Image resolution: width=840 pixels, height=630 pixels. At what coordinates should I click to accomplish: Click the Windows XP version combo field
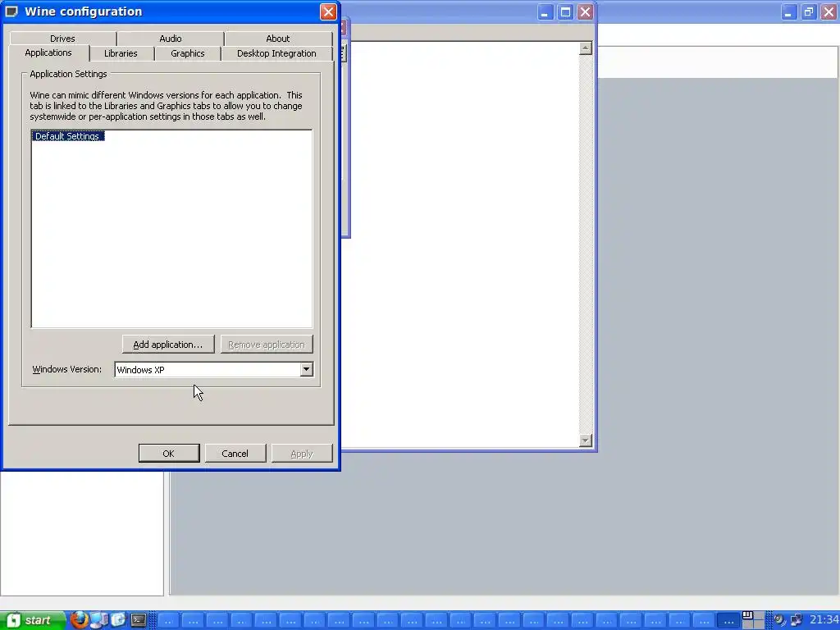208,370
